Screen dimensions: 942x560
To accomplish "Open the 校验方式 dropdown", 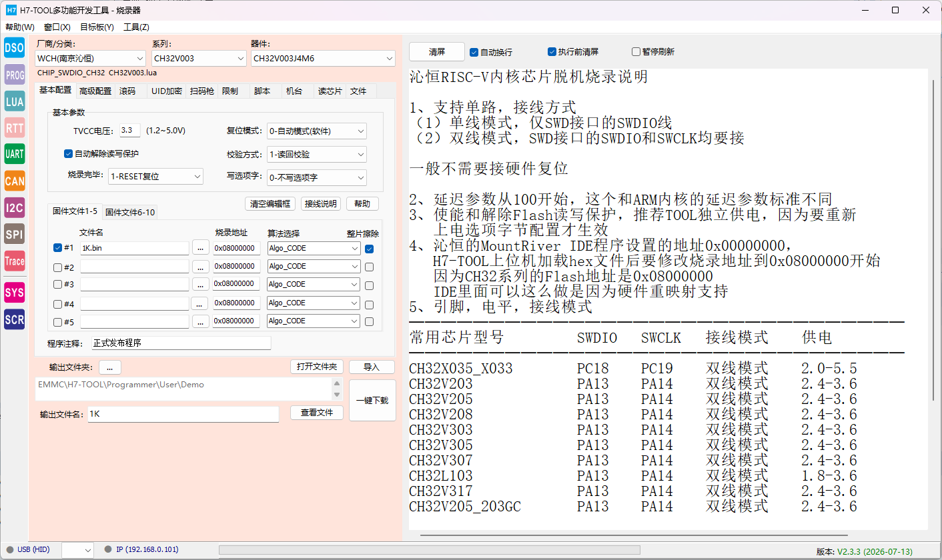I will (316, 155).
